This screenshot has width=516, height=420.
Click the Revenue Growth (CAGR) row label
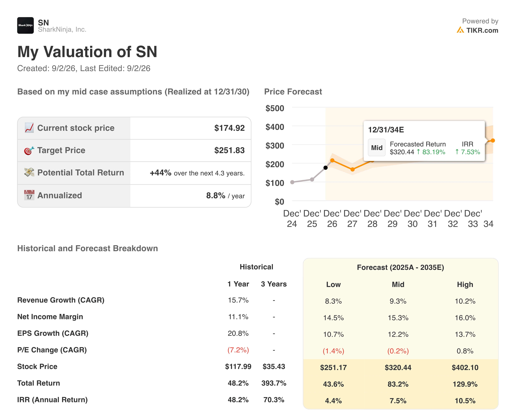pos(61,300)
